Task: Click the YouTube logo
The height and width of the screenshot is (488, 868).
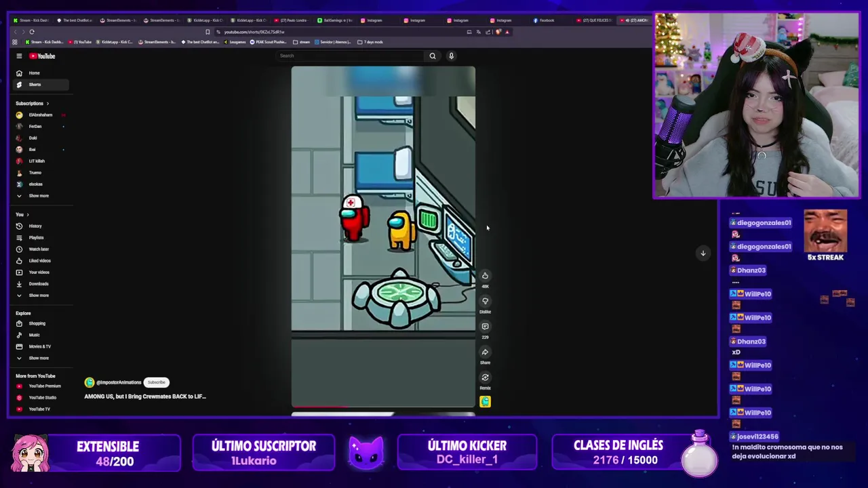Action: pyautogui.click(x=42, y=56)
